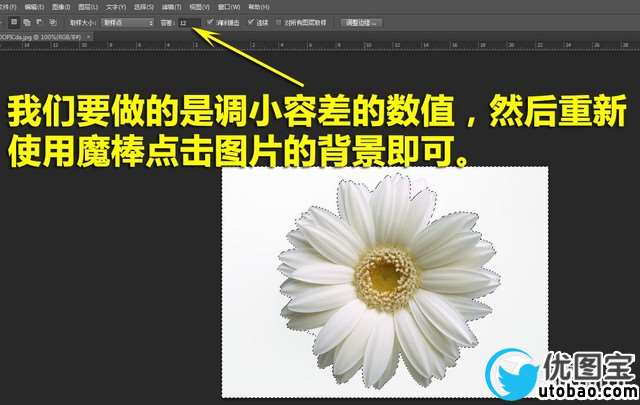Open the 文字(Y) Type menu
Screen dimensions: 640x405
coord(116,7)
